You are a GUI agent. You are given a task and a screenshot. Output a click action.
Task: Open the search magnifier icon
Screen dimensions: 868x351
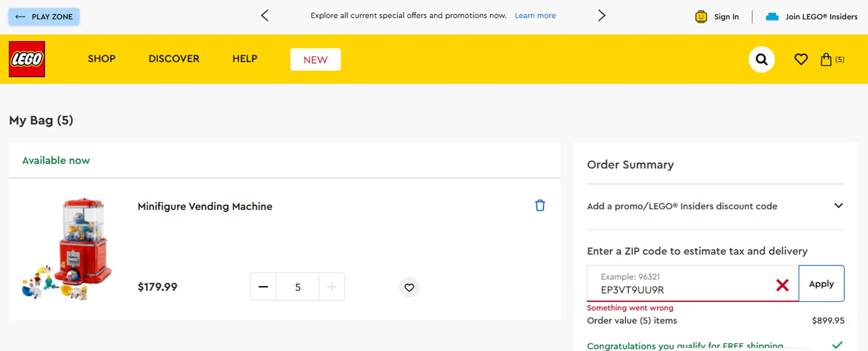tap(762, 59)
